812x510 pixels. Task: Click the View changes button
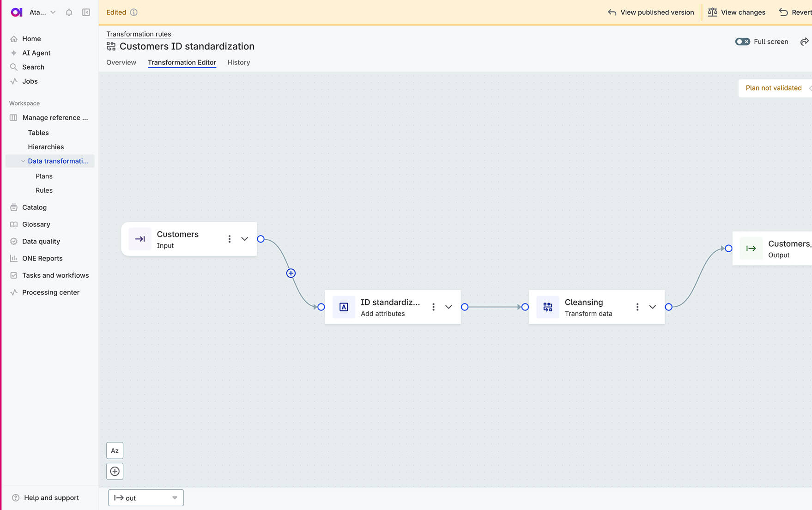coord(737,12)
